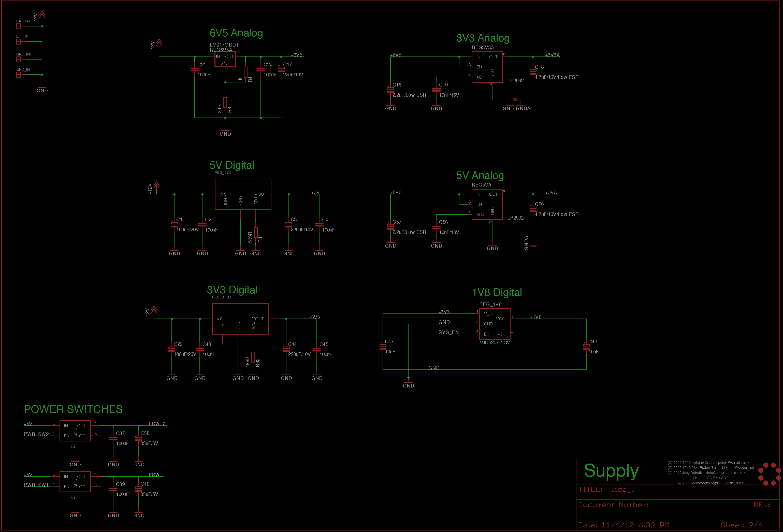The height and width of the screenshot is (532, 783).
Task: Click the GND_IN pad symbol
Action: click(19, 75)
